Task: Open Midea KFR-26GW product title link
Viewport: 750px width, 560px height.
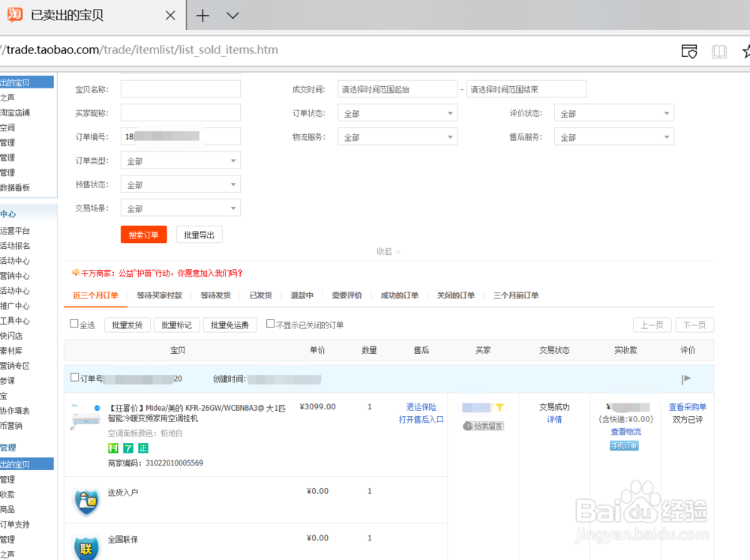Action: click(196, 413)
